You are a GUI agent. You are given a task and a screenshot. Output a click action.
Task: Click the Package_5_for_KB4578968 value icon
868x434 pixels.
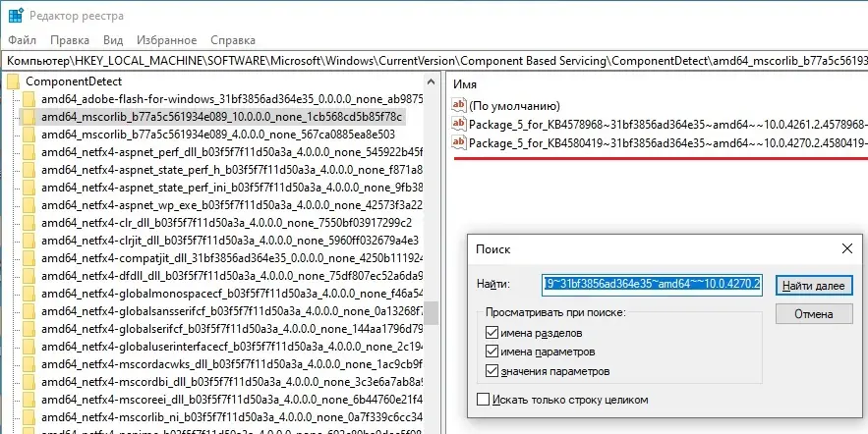(x=459, y=124)
